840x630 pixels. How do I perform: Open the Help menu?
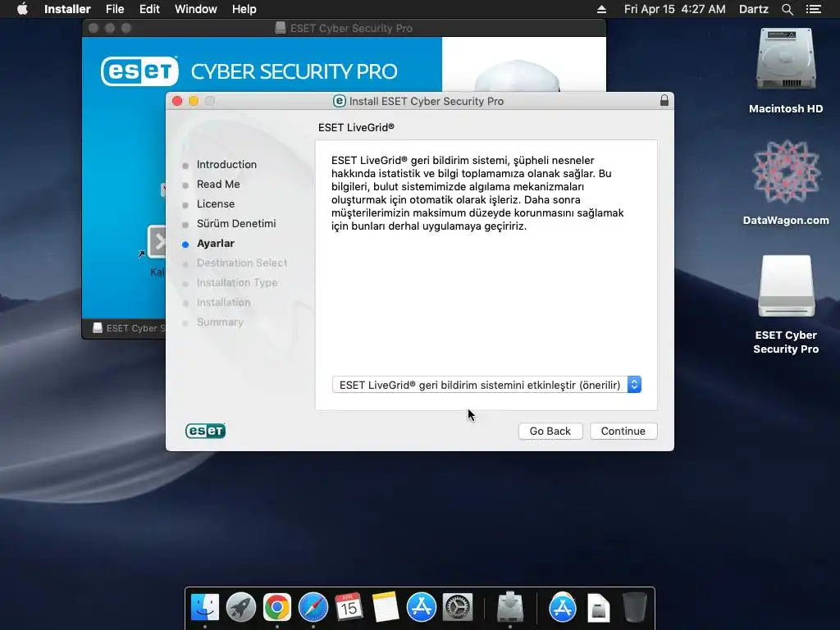[244, 9]
